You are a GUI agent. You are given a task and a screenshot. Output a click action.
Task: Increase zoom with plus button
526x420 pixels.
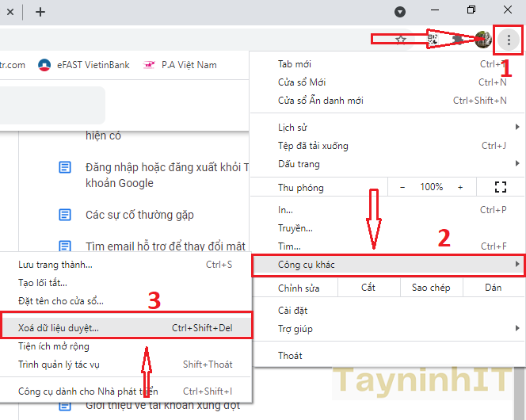pos(460,187)
